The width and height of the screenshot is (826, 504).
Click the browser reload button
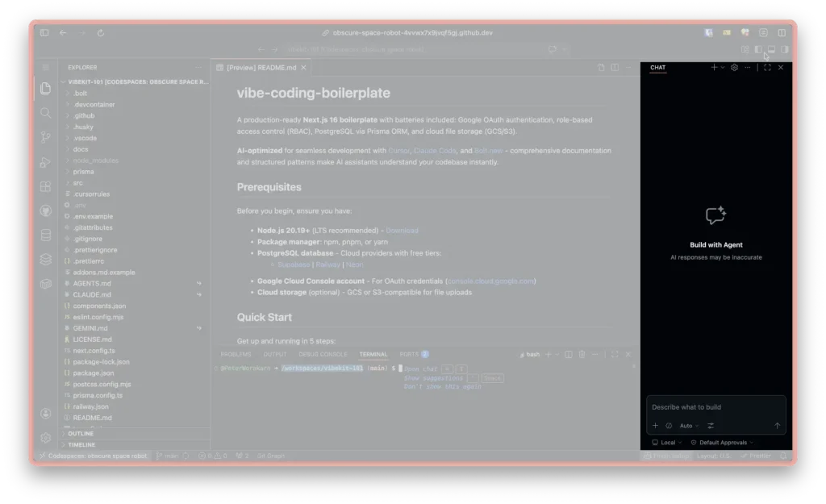[x=101, y=32]
